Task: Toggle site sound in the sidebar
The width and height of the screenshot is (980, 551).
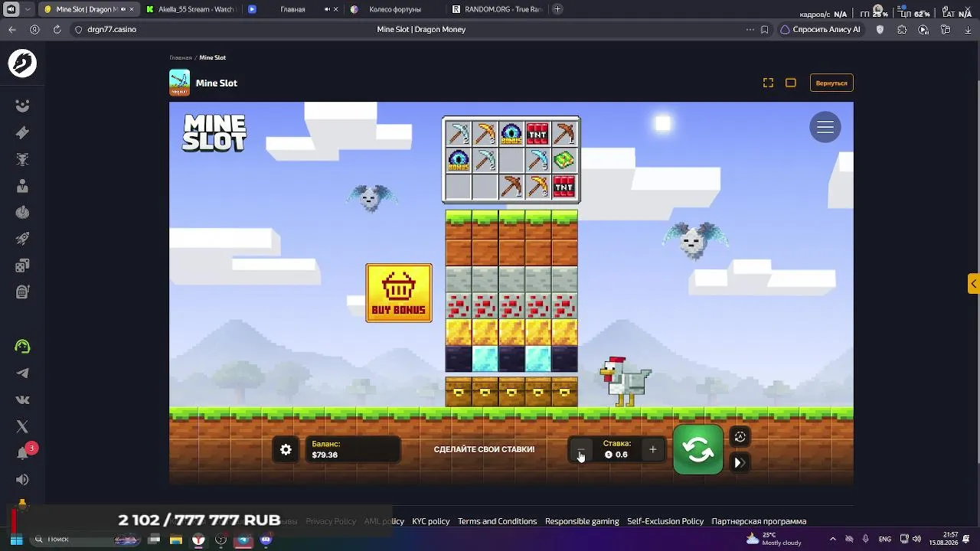Action: [22, 480]
